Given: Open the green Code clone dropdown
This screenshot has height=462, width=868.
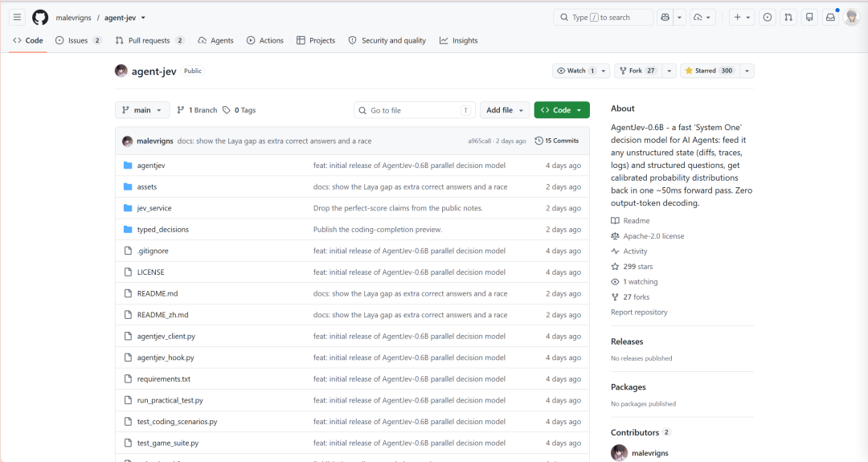Looking at the screenshot, I should click(562, 110).
